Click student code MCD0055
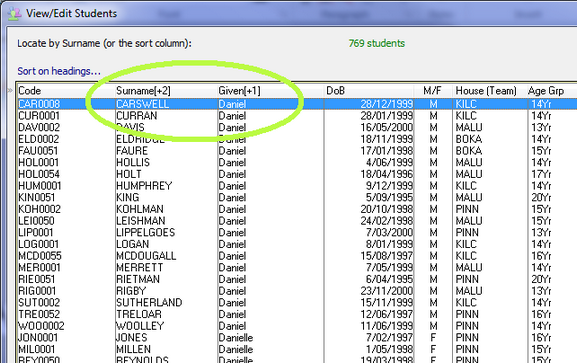This screenshot has width=577, height=363. (x=40, y=256)
